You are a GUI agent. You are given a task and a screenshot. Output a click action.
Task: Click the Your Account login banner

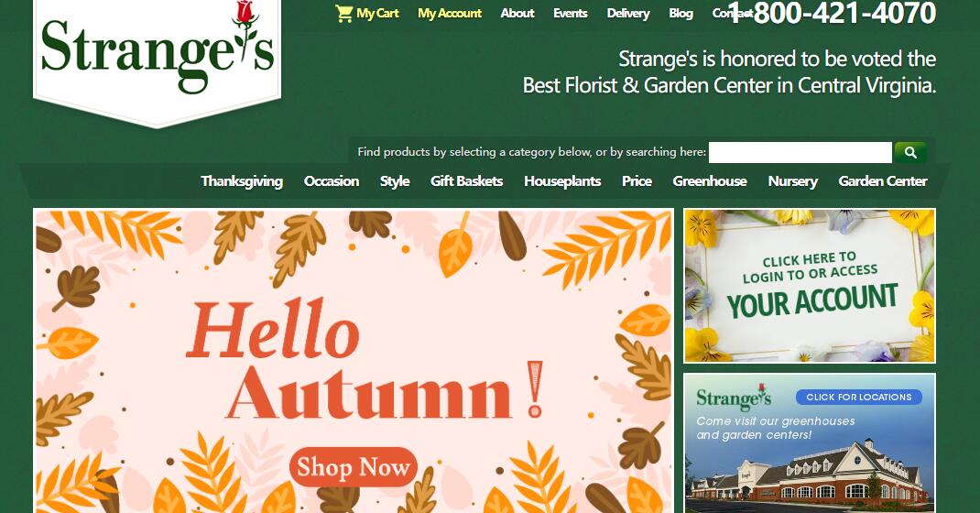[810, 286]
